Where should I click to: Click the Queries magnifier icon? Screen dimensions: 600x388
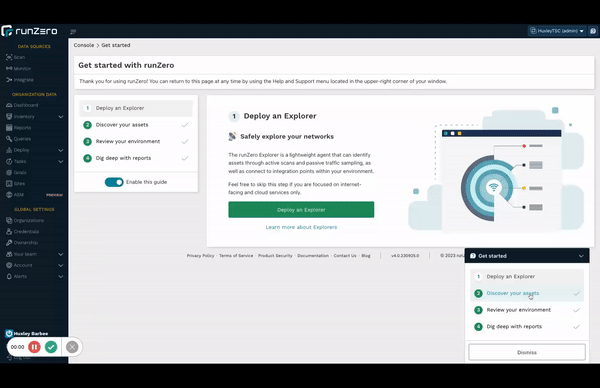(x=9, y=139)
